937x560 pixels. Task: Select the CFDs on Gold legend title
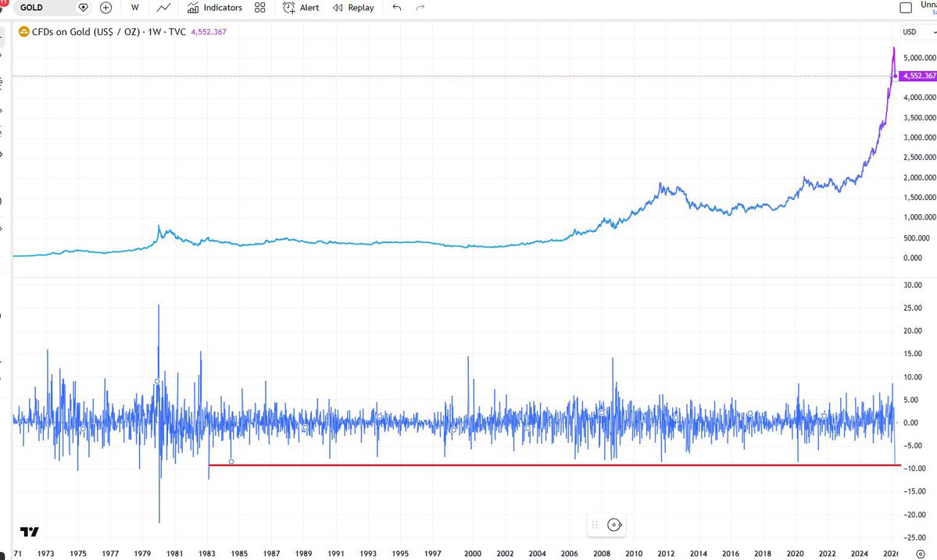[x=109, y=32]
